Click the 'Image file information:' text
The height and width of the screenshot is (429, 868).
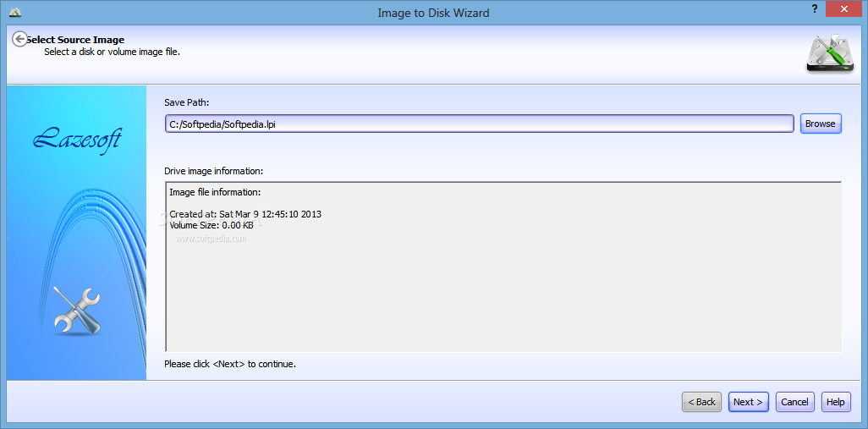pyautogui.click(x=215, y=192)
